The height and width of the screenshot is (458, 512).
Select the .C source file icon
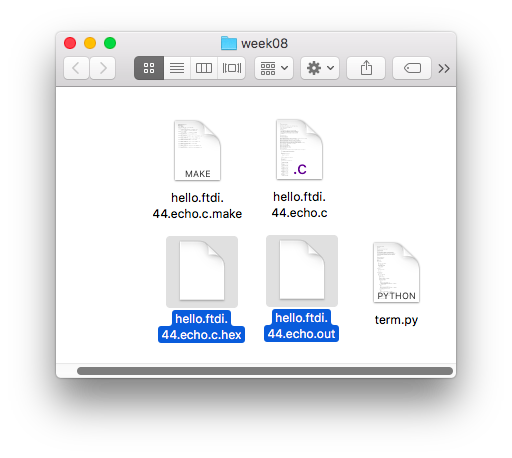[299, 150]
